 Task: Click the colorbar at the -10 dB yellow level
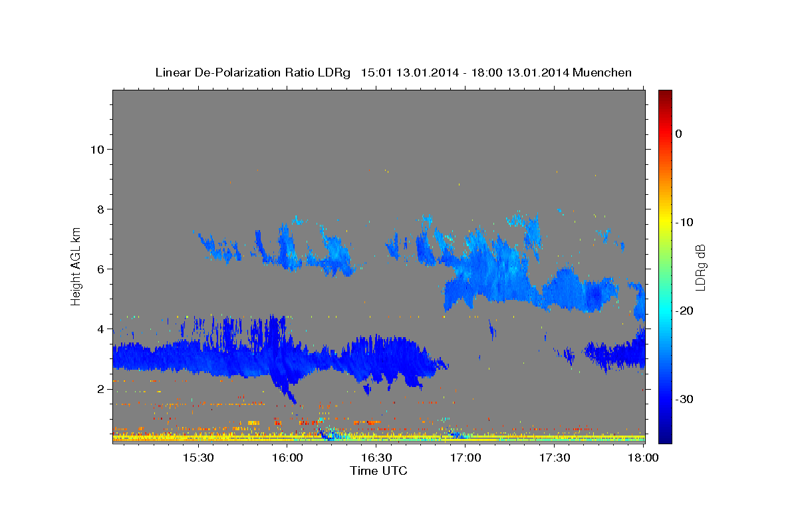(x=665, y=222)
